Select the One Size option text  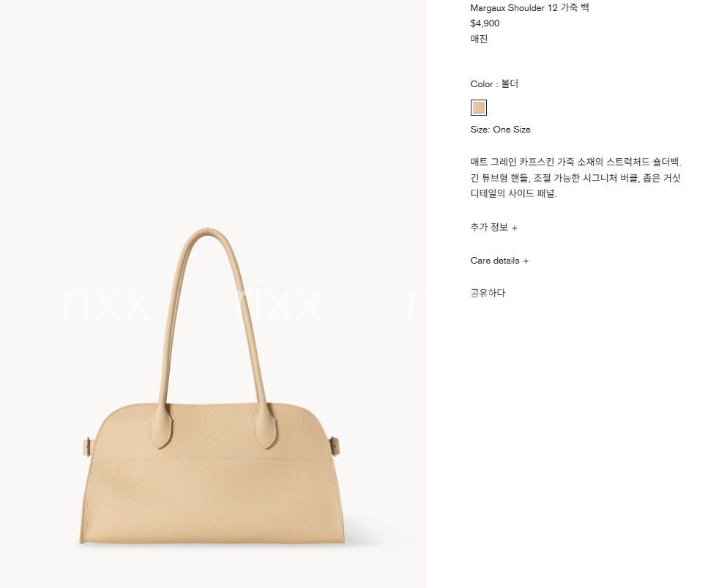(512, 130)
